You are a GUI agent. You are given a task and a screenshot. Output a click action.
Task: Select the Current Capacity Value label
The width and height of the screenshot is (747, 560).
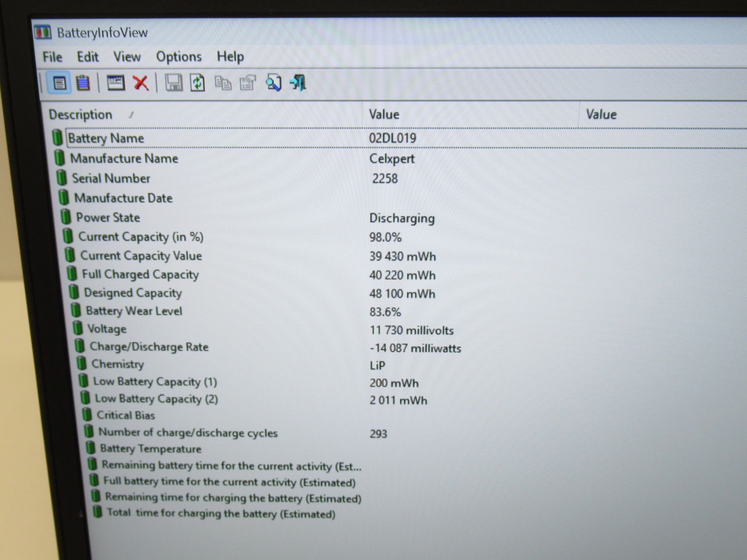tap(141, 256)
